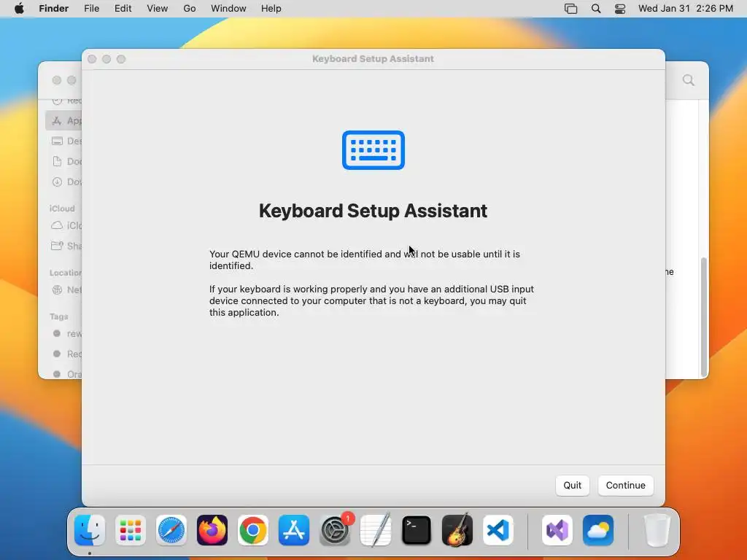Click the Keyboard Setup Assistant title bar

click(x=373, y=58)
